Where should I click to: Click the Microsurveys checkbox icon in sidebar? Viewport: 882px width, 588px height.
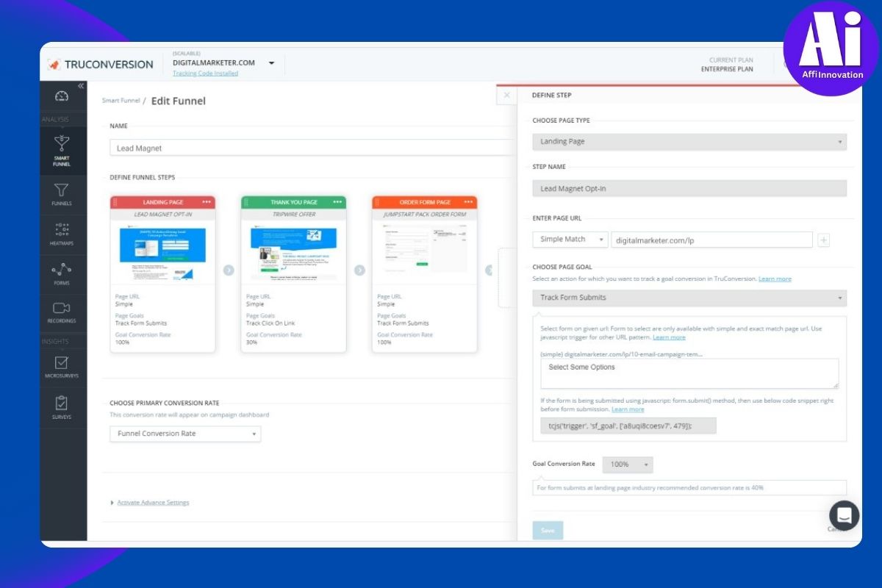62,363
